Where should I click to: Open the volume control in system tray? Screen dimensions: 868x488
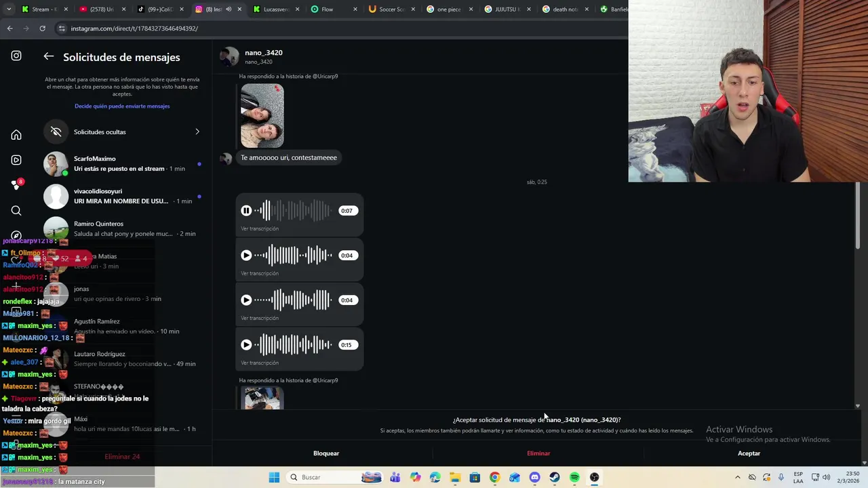pos(826,477)
